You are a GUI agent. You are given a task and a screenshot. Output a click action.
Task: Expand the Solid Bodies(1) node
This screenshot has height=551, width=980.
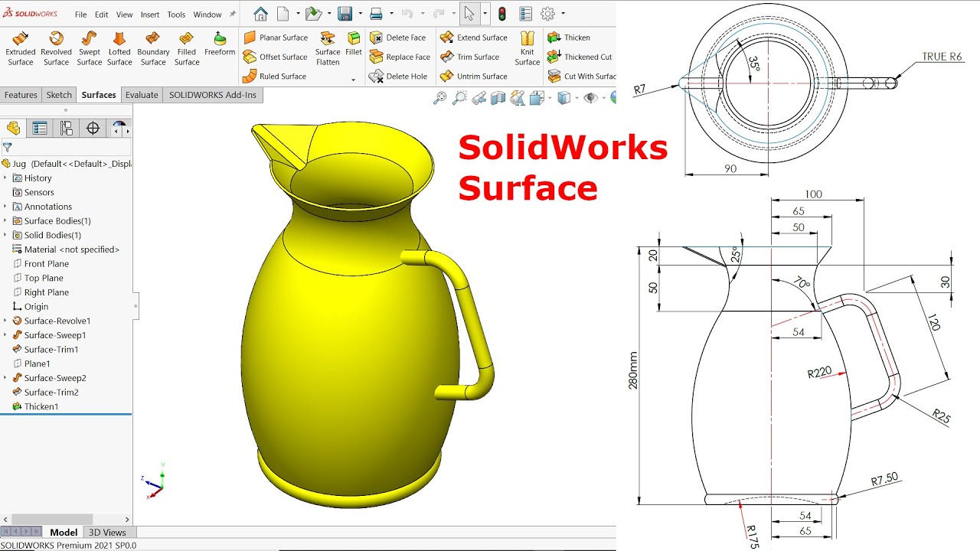[5, 235]
